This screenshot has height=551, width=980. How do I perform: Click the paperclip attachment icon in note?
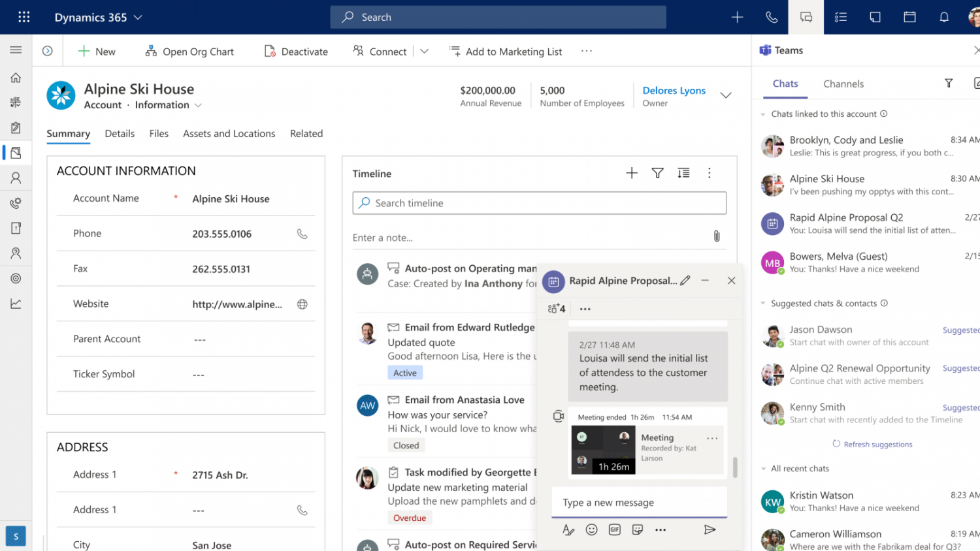pyautogui.click(x=717, y=236)
